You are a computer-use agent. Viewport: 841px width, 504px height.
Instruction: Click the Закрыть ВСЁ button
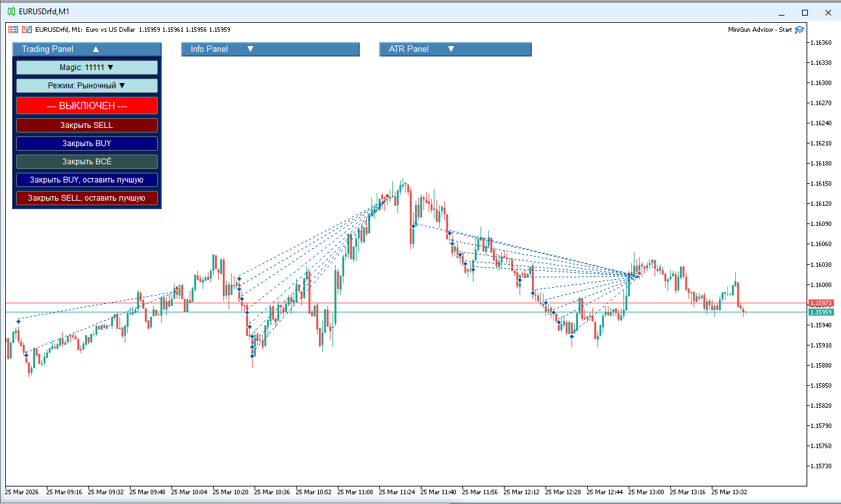click(87, 162)
